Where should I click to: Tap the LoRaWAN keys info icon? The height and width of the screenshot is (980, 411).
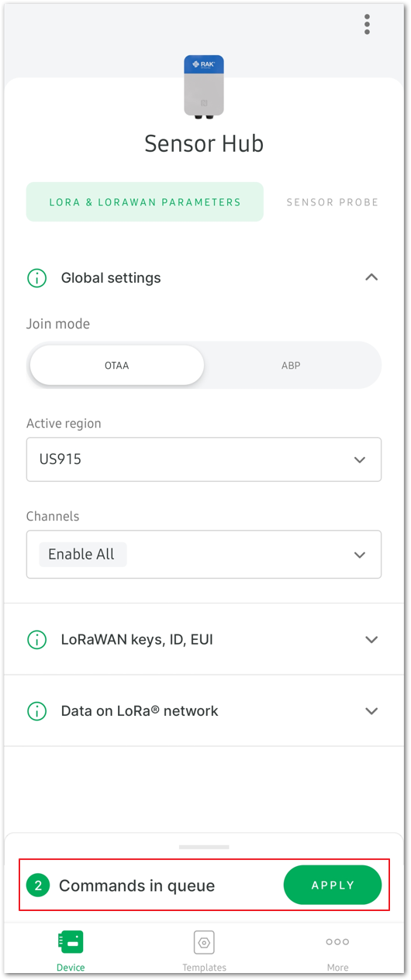click(x=36, y=640)
